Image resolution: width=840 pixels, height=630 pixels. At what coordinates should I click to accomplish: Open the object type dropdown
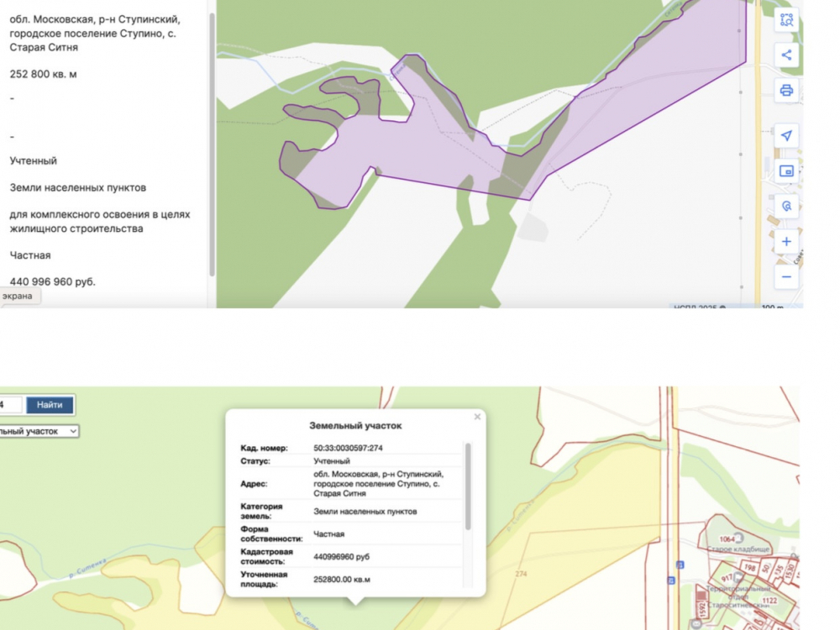click(38, 431)
